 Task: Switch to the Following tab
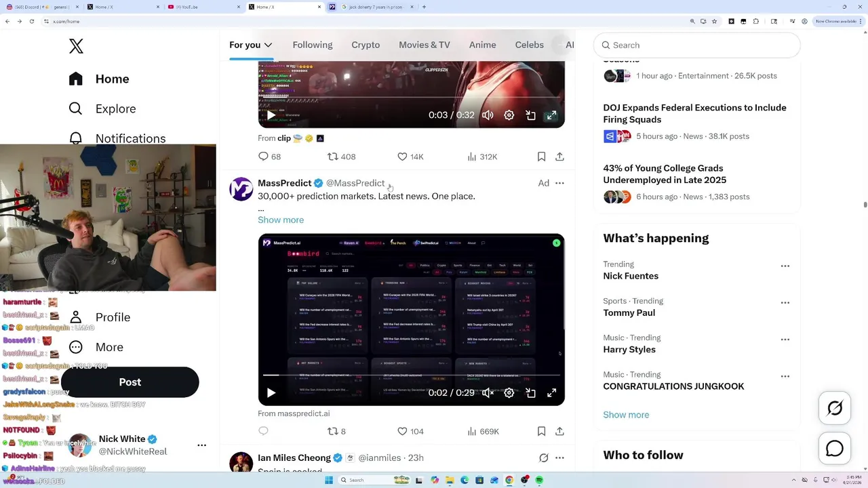[313, 45]
